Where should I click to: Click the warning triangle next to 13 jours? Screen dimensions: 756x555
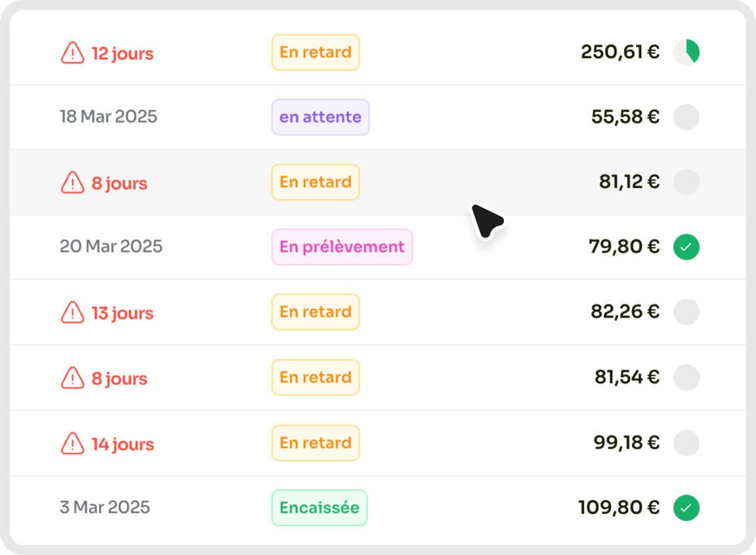point(72,312)
